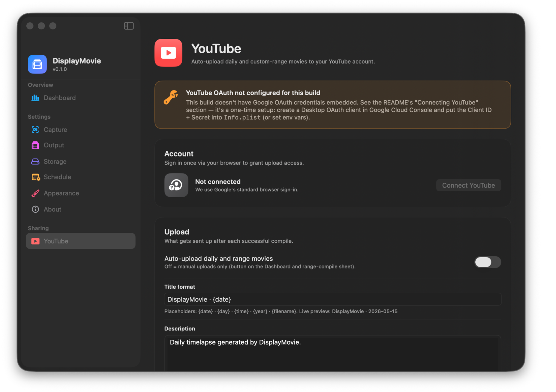556x392 pixels.
Task: Click the 'DisplayMovie' app name in sidebar
Action: [77, 61]
